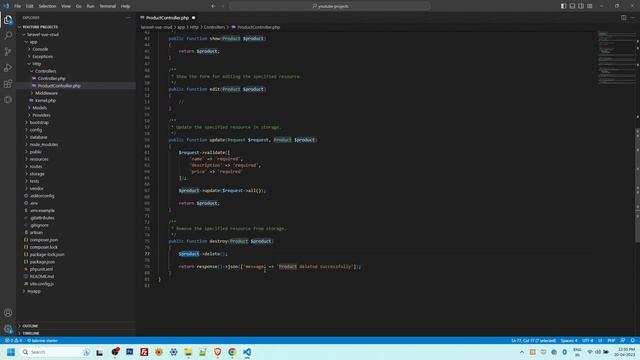The width and height of the screenshot is (640, 360).
Task: Click the editor vertical scrollbar
Action: coord(638,184)
